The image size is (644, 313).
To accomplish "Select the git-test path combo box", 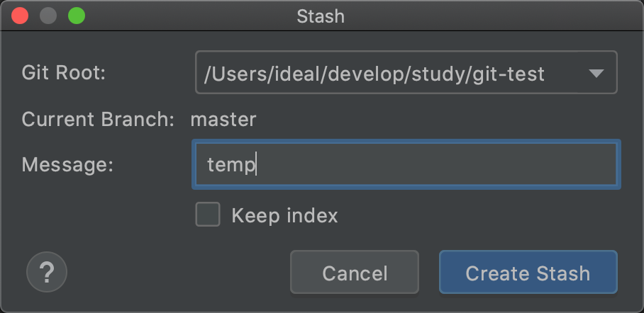I will point(390,73).
